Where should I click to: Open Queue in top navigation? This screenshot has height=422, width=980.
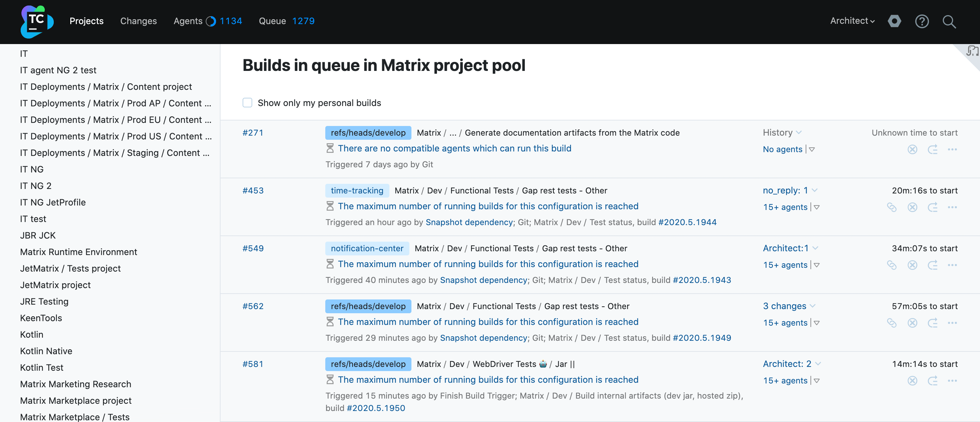[x=272, y=21]
